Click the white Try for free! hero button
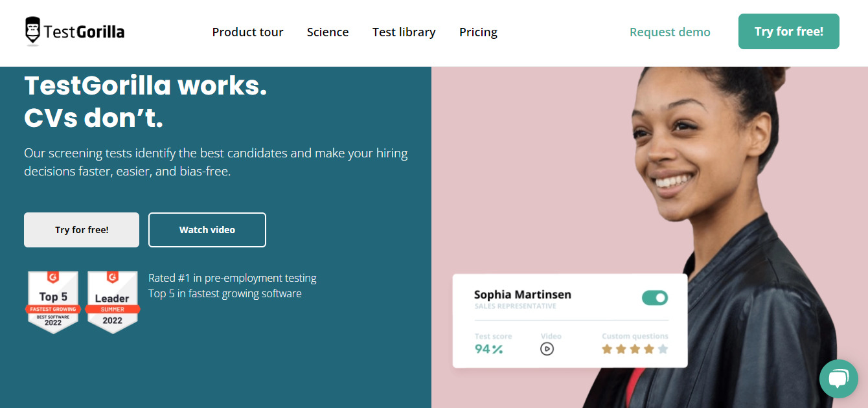868x408 pixels. (82, 230)
